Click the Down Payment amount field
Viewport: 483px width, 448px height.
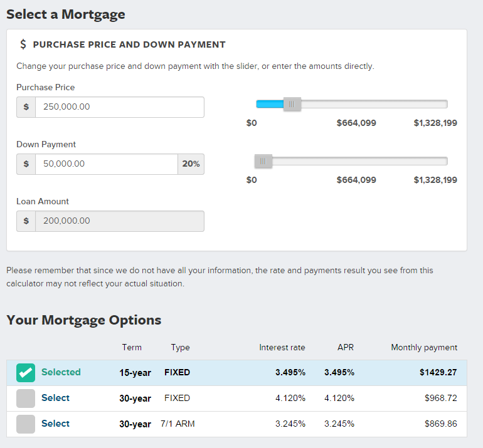[x=107, y=164]
